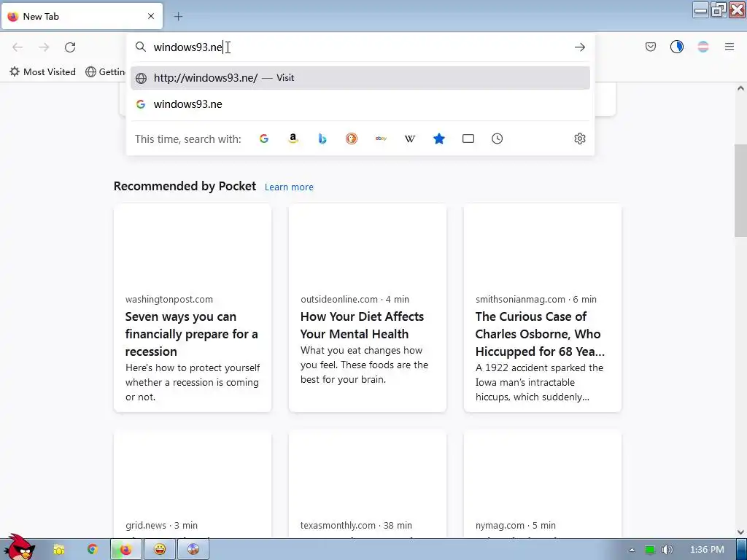Open the volume control in the tray
The image size is (747, 560).
[x=667, y=550]
